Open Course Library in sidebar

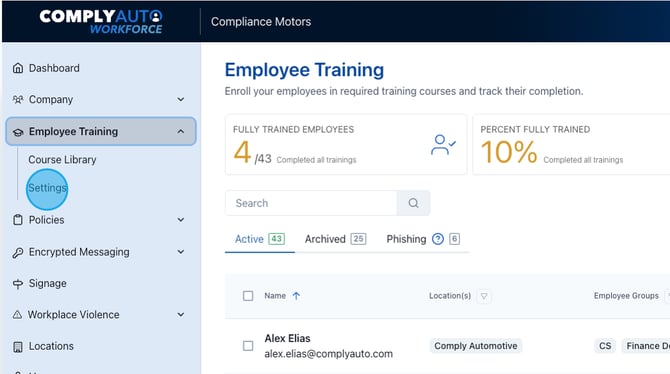pos(62,159)
